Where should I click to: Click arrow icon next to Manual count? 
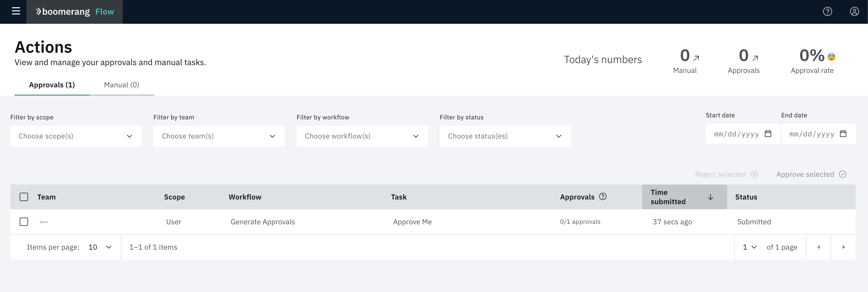[696, 58]
